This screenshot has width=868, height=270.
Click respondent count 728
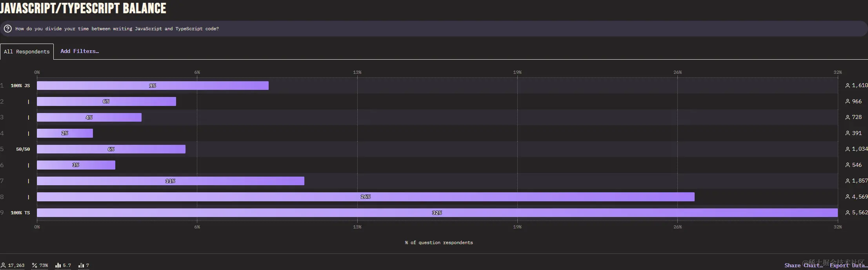pyautogui.click(x=857, y=117)
